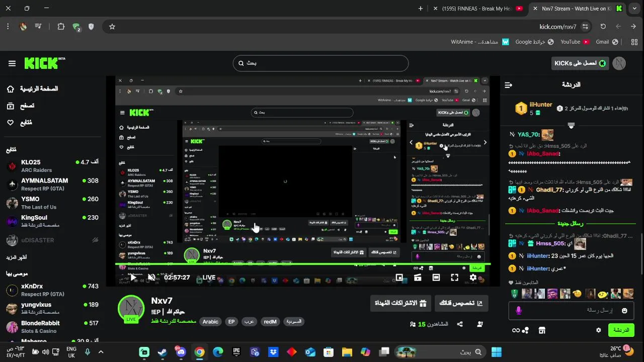
Task: Click the purple microphone icon in chat input
Action: [519, 311]
